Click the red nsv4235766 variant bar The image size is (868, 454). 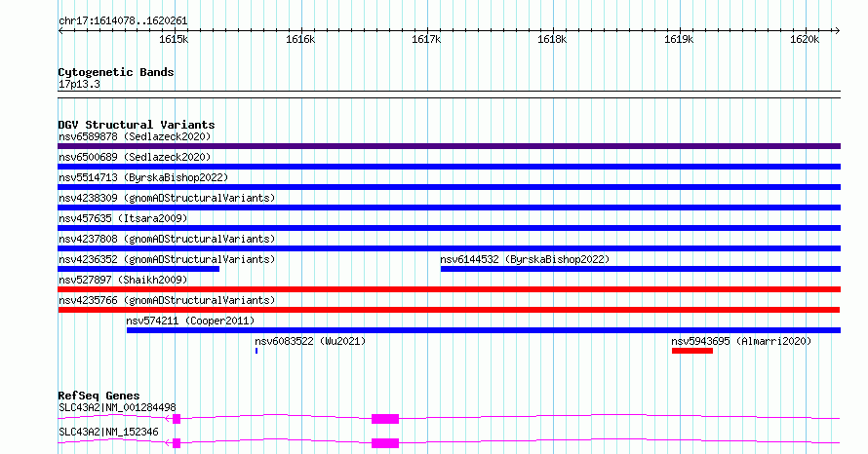click(x=449, y=310)
